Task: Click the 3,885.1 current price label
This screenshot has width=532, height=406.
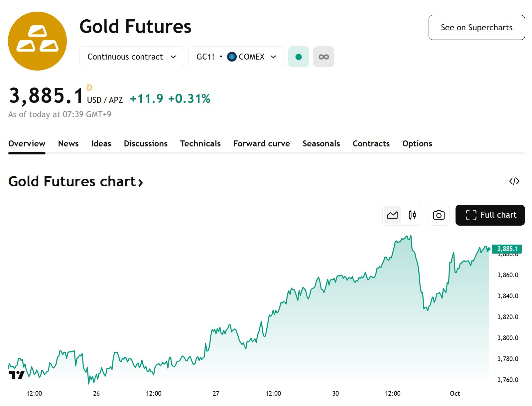Action: pos(507,249)
